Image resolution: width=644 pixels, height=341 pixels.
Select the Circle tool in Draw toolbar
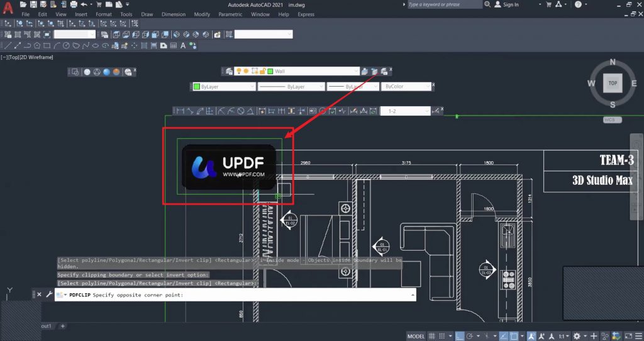tap(66, 46)
